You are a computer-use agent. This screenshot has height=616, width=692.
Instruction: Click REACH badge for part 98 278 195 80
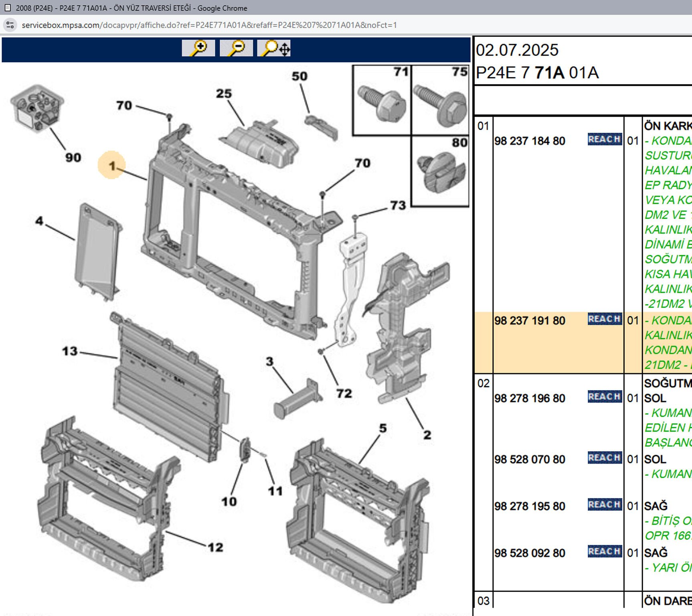(605, 505)
